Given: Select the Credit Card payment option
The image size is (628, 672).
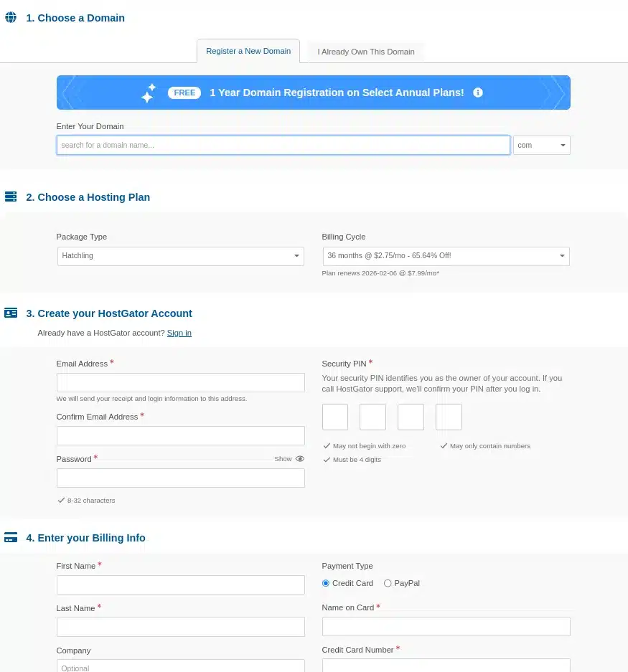Looking at the screenshot, I should coord(326,583).
